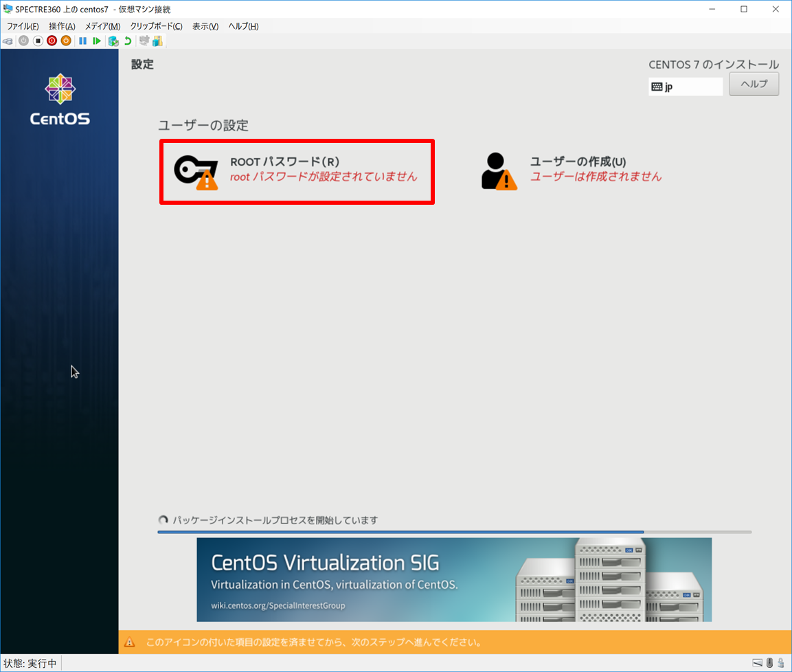The image size is (792, 672).
Task: Click the ユーザーの設定 section heading
Action: [x=203, y=125]
